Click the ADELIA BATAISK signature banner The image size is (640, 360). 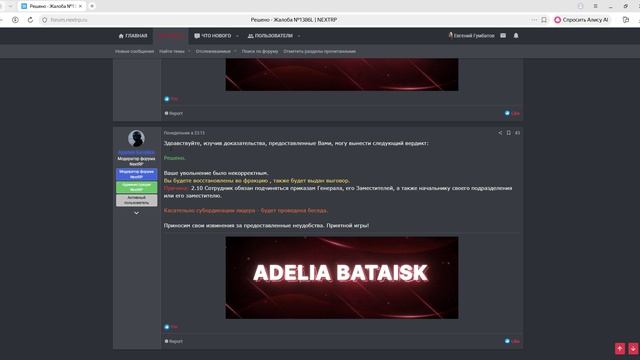click(342, 278)
